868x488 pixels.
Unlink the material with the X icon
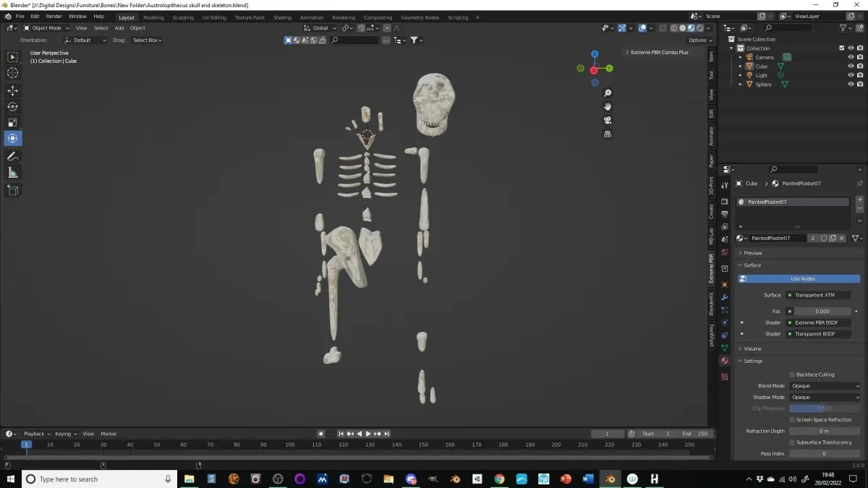click(841, 238)
